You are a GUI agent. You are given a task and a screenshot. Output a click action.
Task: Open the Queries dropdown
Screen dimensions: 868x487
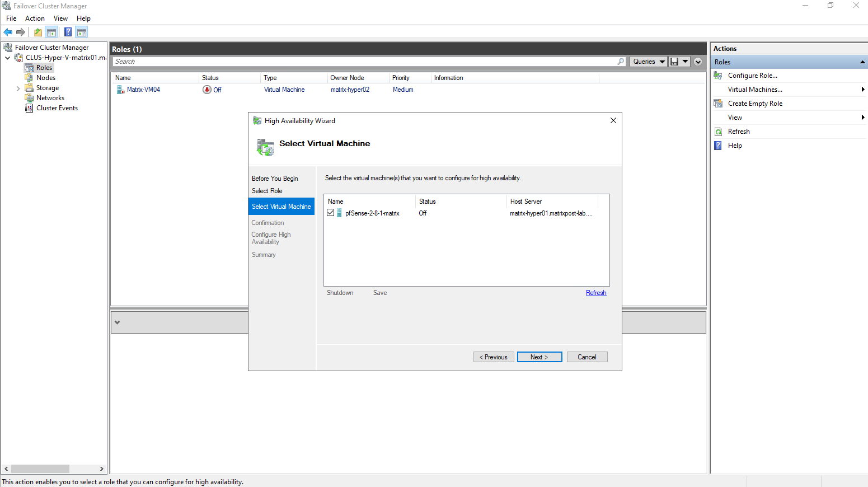648,62
